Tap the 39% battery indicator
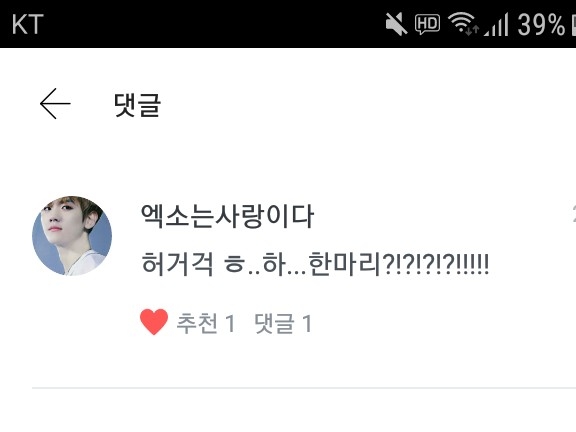The width and height of the screenshot is (576, 432). point(541,25)
